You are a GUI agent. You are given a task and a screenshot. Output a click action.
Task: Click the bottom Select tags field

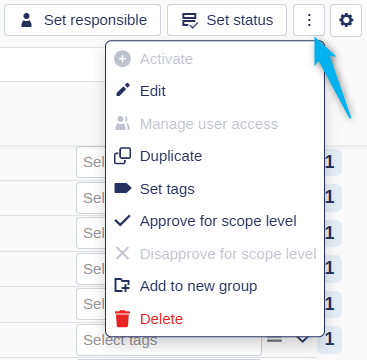coord(169,340)
